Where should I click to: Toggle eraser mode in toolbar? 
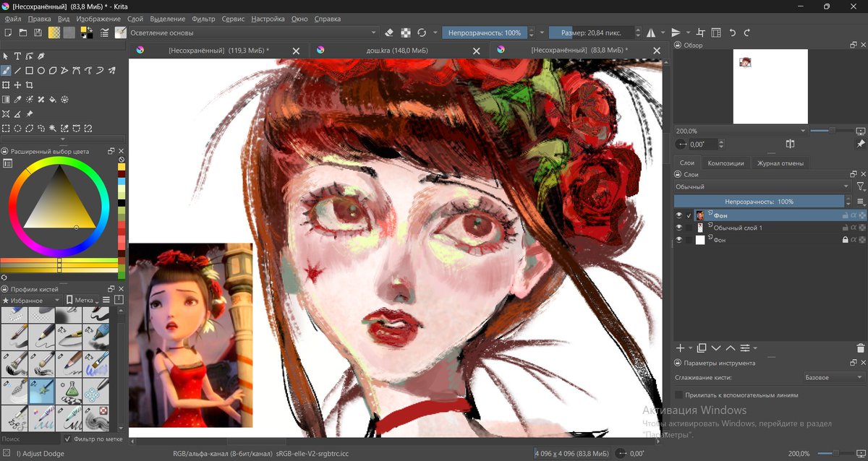389,33
